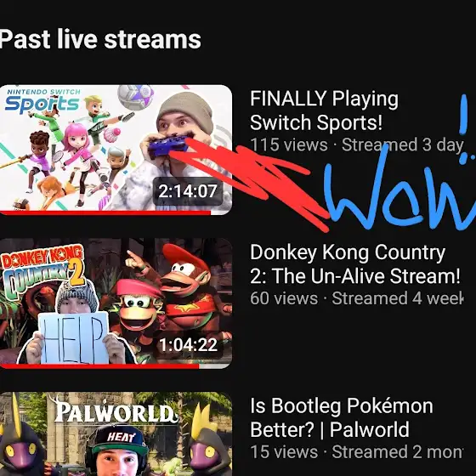Tap 'Is Bootleg Pokémon Better? | Palworld' title
The height and width of the screenshot is (476, 476).
tap(341, 417)
